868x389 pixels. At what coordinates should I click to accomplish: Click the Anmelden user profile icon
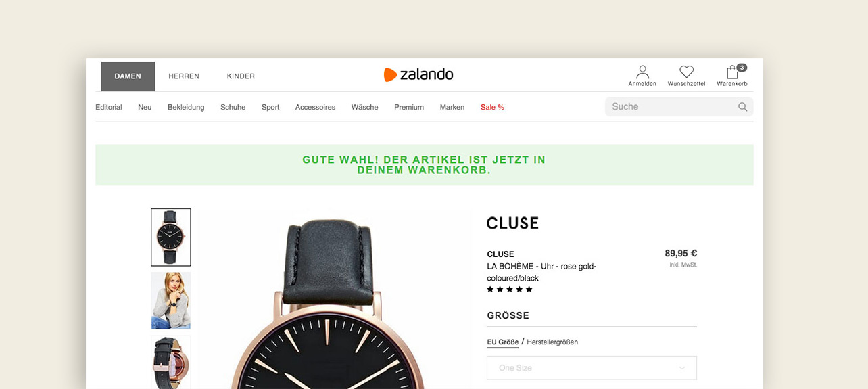[642, 72]
